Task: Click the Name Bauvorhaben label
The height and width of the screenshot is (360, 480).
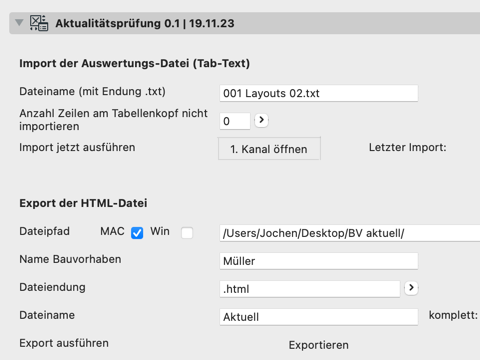Action: [70, 259]
